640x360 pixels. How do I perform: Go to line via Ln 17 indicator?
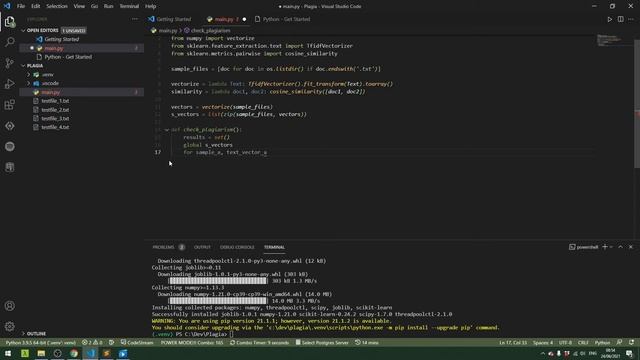tap(513, 342)
